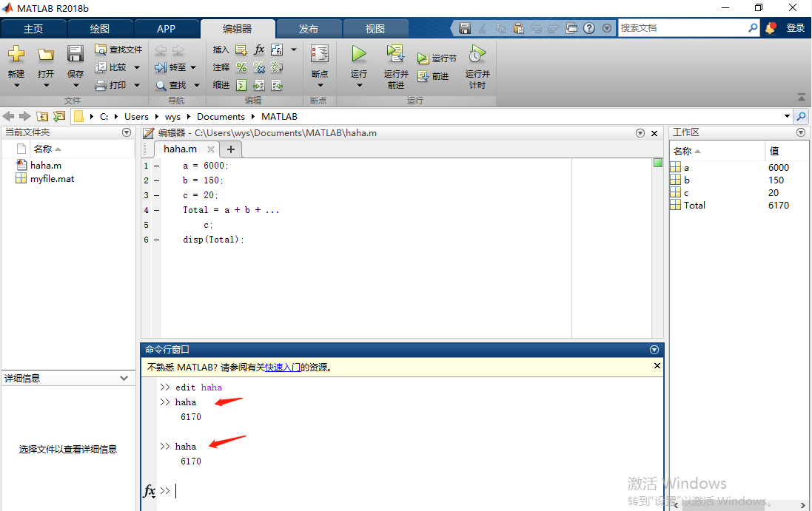Viewport: 812px width, 511px height.
Task: Click 登录 (Sign In) button
Action: 796,28
